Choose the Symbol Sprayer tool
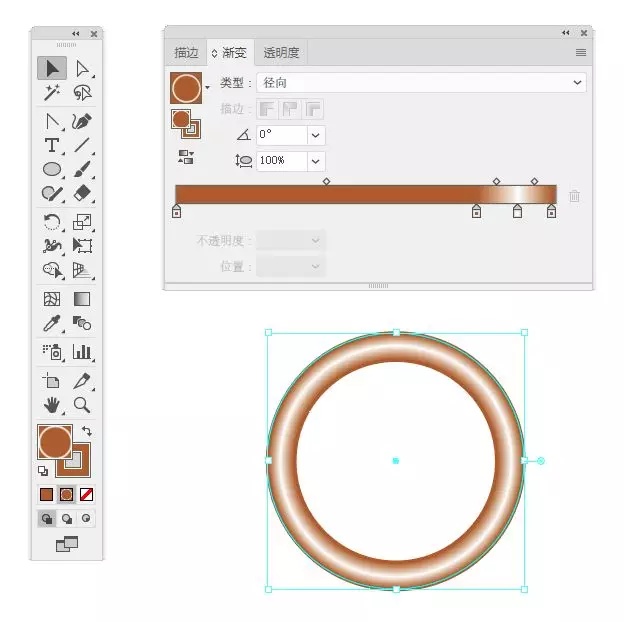624x622 pixels. pos(52,352)
